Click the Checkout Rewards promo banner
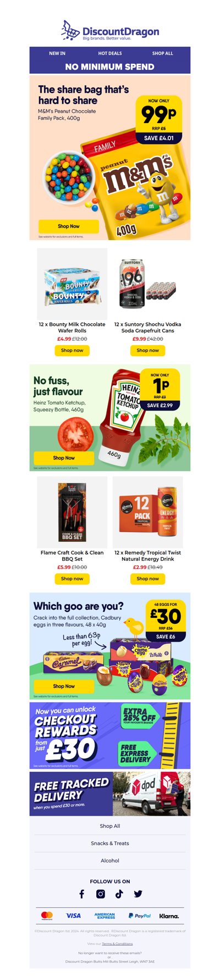This screenshot has height=980, width=220. coord(110,735)
